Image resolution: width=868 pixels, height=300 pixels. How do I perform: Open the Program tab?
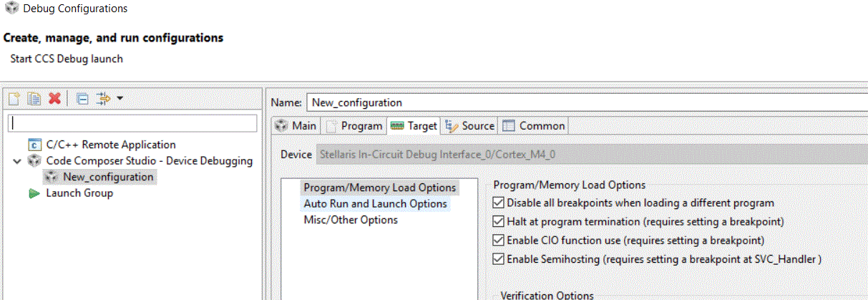(354, 126)
